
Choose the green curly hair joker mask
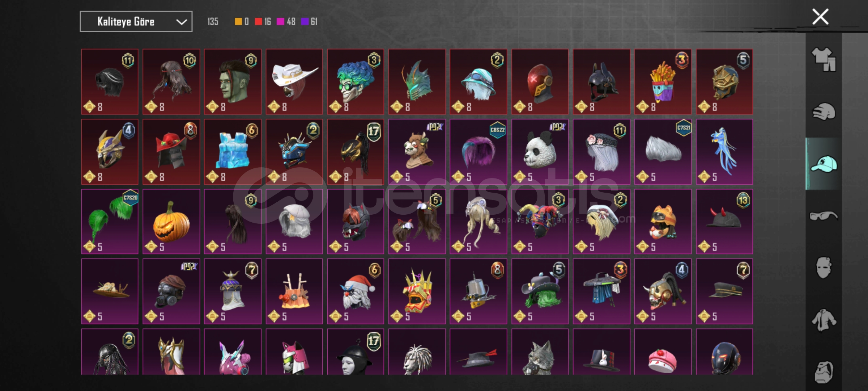tap(356, 82)
